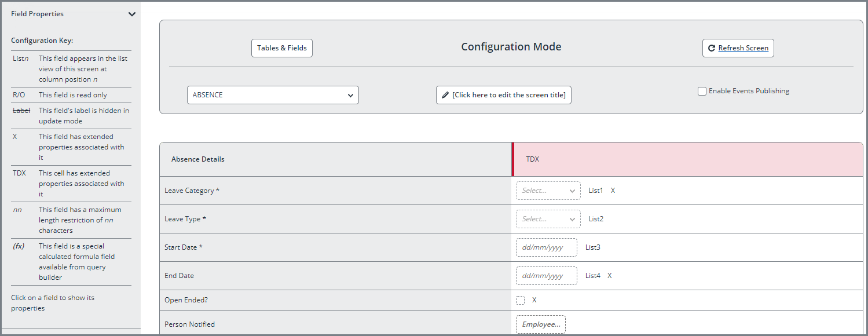Click the X marker beside List4

pos(609,275)
